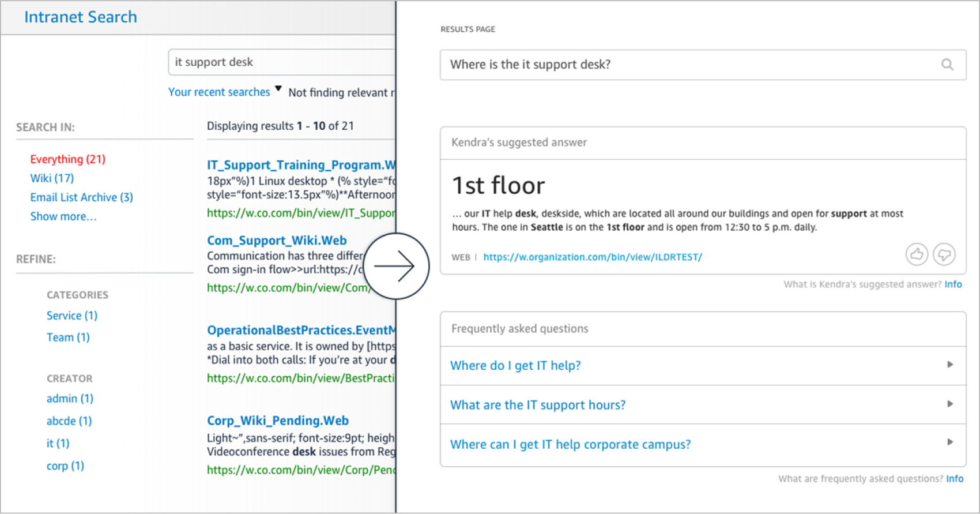The height and width of the screenshot is (514, 980).
Task: Expand 'What are the IT support hours?' question
Action: (x=537, y=404)
